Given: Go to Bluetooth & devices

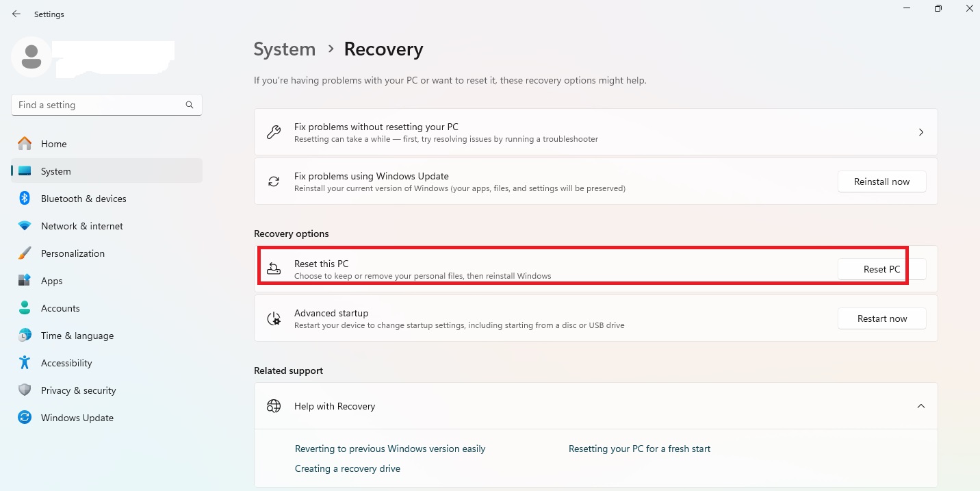Looking at the screenshot, I should [107, 199].
